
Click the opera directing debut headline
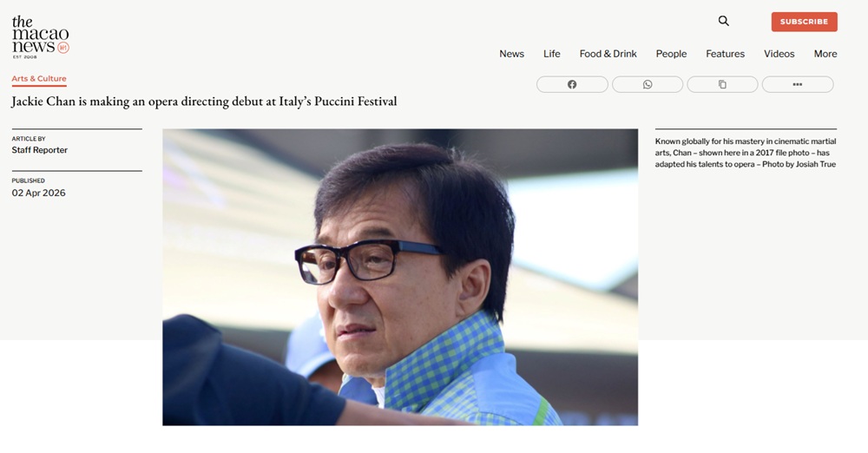(x=204, y=102)
